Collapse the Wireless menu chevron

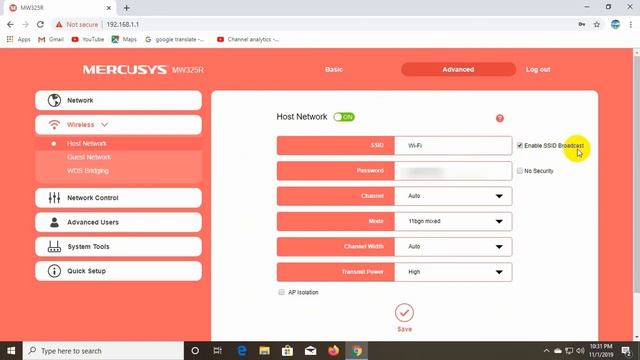pyautogui.click(x=104, y=124)
